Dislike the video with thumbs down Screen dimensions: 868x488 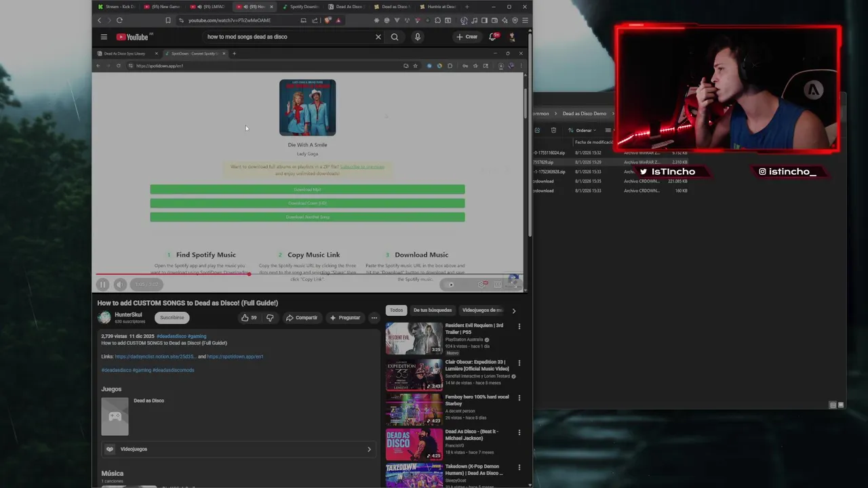click(x=270, y=317)
